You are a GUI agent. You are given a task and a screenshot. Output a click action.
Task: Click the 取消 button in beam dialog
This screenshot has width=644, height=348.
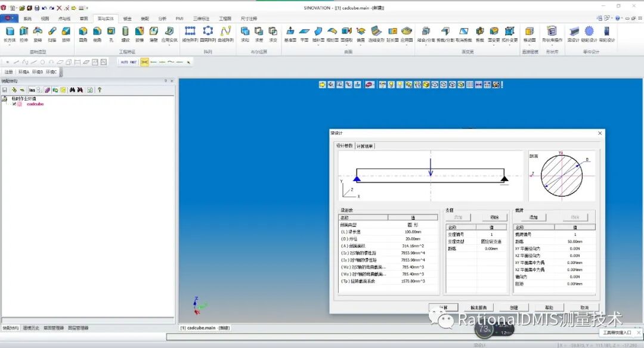[x=584, y=307]
